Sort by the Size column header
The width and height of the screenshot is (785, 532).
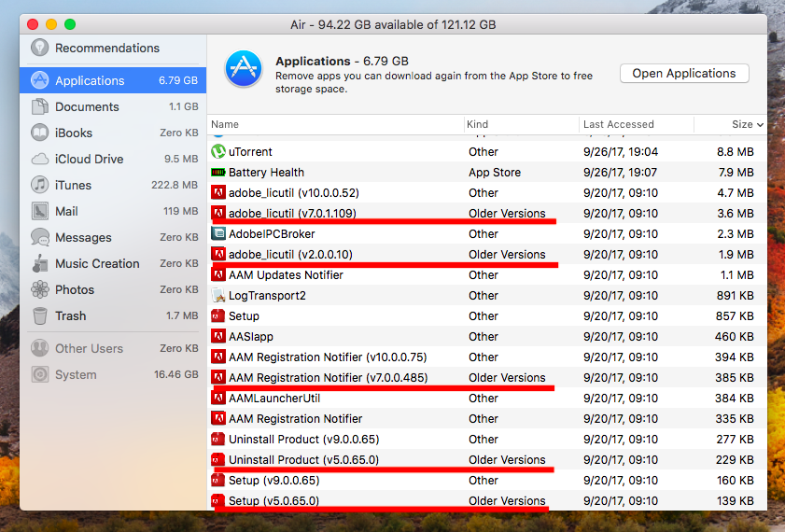[x=731, y=124]
